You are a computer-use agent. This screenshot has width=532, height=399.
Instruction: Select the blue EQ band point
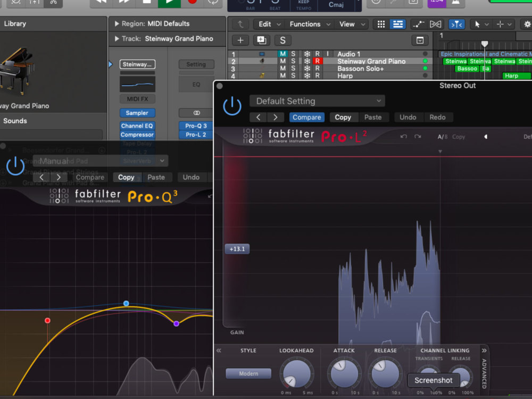pos(126,303)
